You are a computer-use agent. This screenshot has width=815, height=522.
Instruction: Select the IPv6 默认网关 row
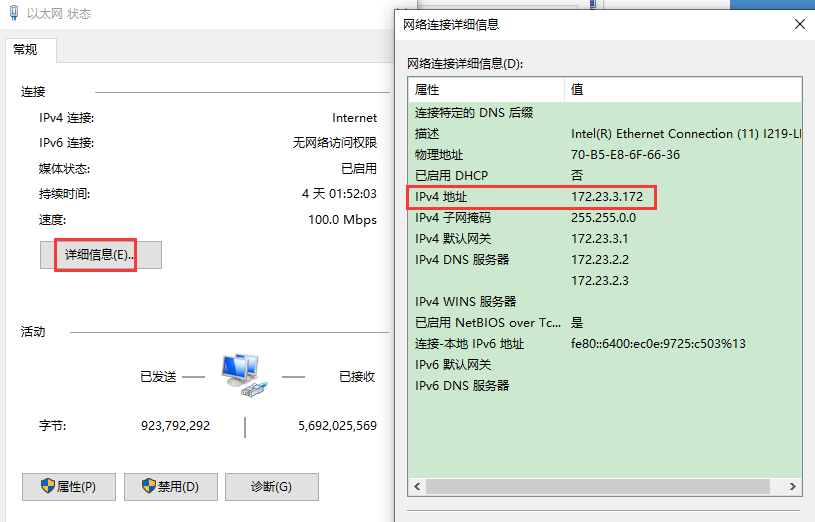coord(605,364)
